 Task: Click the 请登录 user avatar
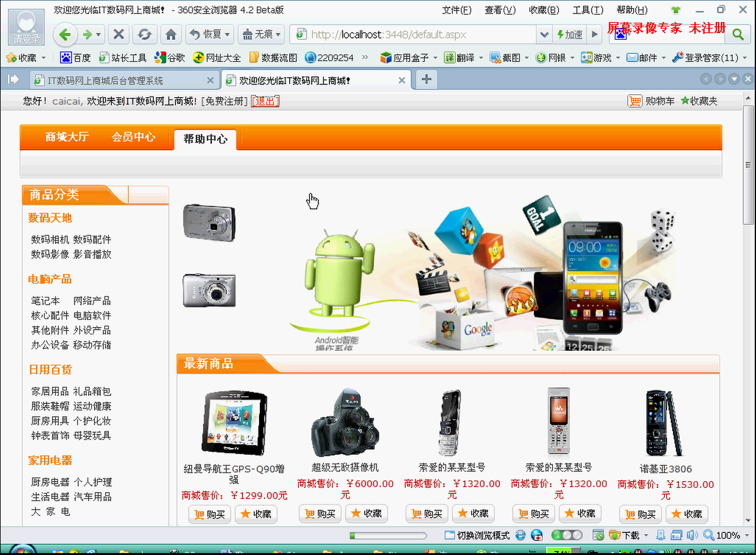pyautogui.click(x=27, y=28)
